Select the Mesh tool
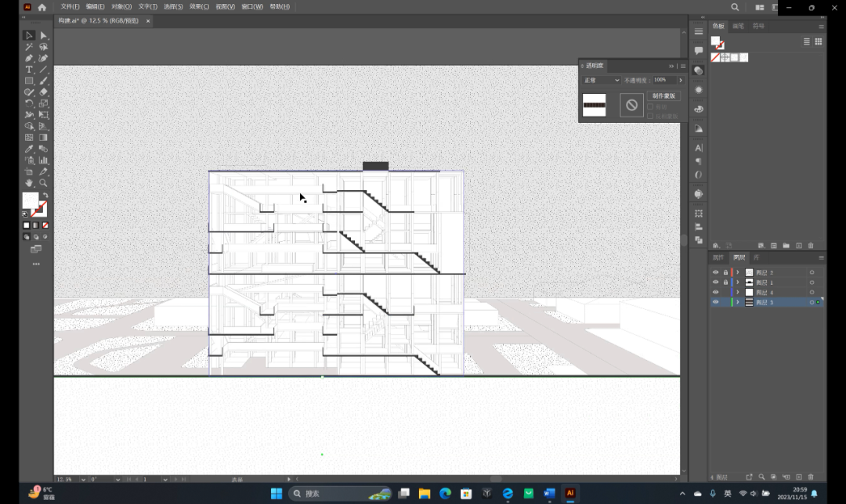Screen dimensions: 846x504 click(29, 138)
